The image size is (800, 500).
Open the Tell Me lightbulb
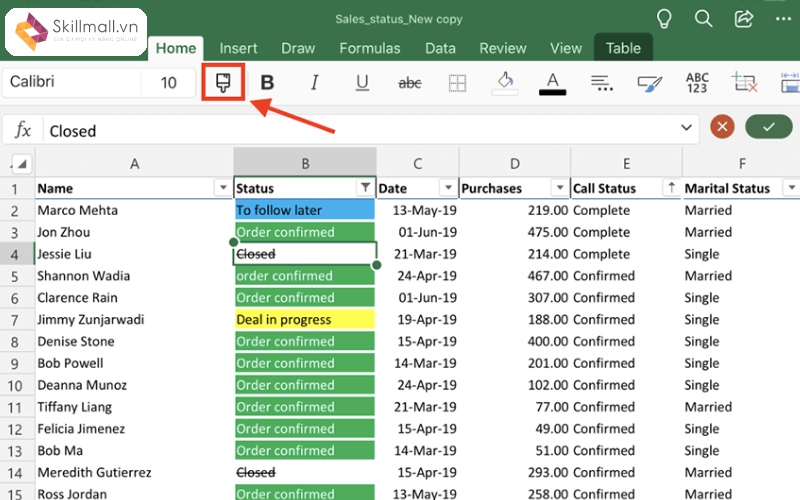664,19
